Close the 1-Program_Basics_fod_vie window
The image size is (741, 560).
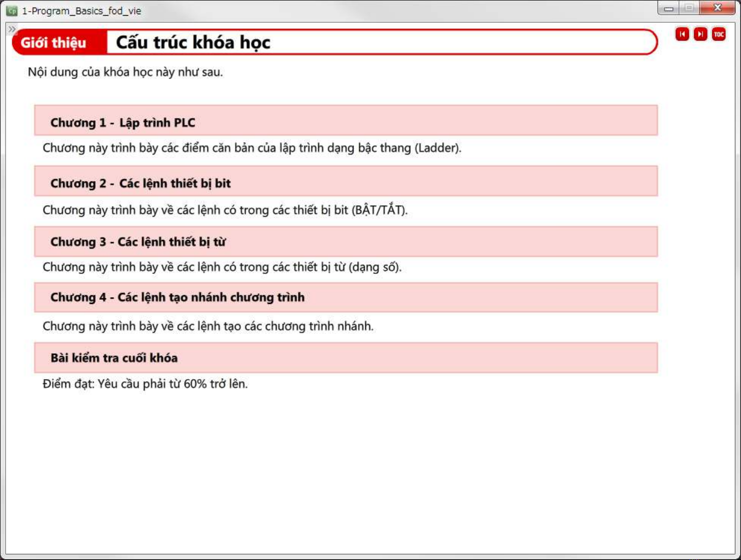pyautogui.click(x=717, y=9)
